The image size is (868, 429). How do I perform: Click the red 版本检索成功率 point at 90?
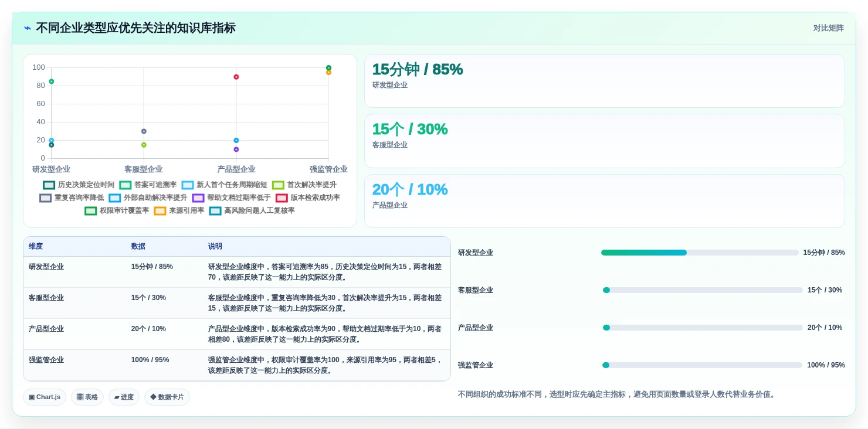(x=236, y=77)
